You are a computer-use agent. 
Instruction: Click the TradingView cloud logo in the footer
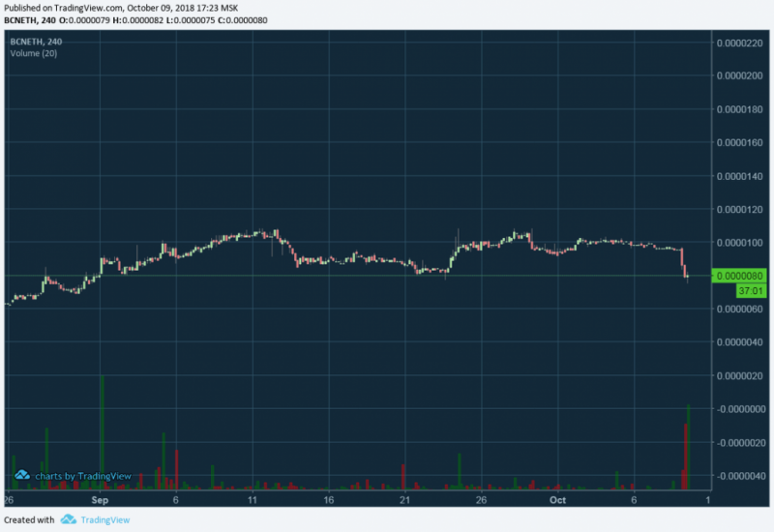(x=68, y=519)
